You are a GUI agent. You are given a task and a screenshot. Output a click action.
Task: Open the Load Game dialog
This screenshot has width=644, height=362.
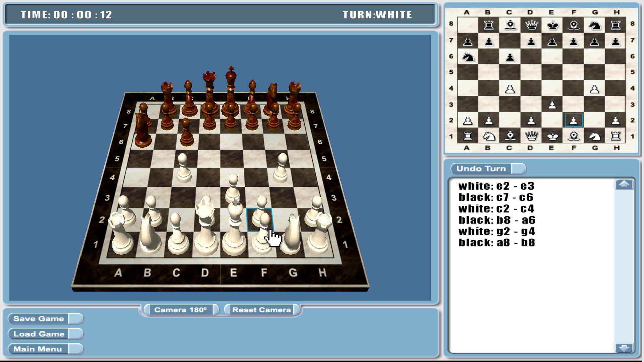click(x=38, y=334)
